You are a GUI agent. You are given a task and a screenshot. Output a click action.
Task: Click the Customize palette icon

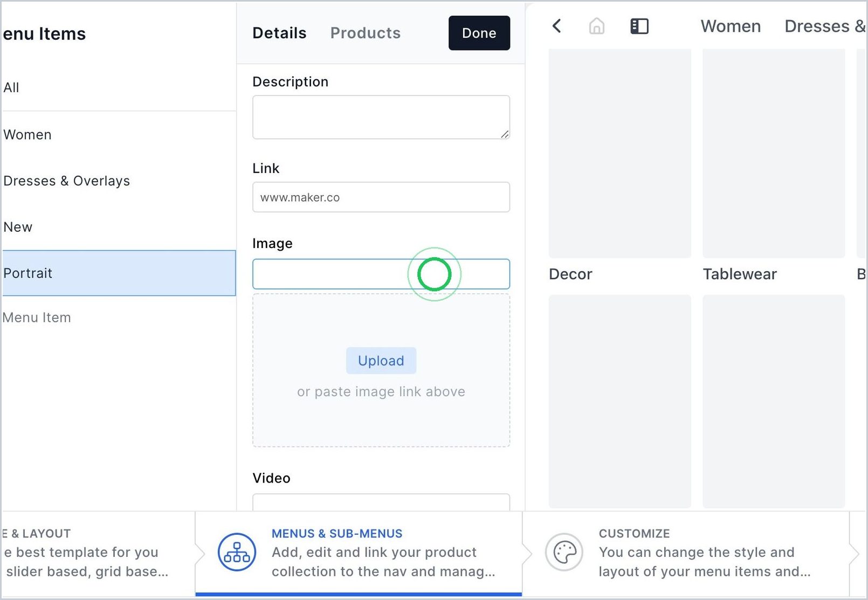tap(564, 552)
